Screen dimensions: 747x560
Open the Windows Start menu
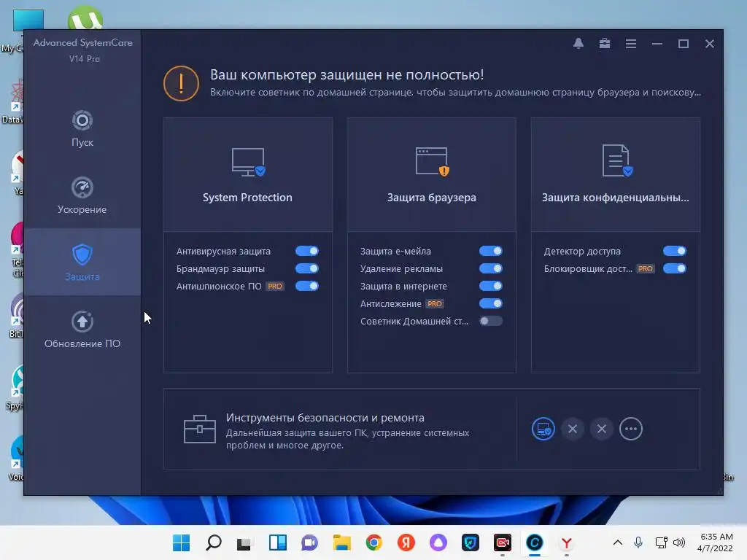181,542
